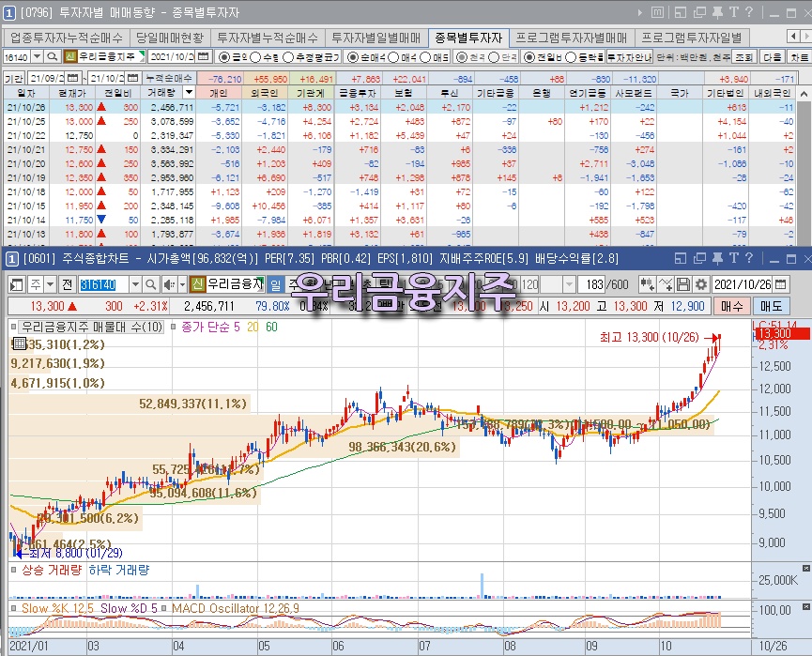Click the T font icon in 0601 chart title bar

tap(734, 258)
